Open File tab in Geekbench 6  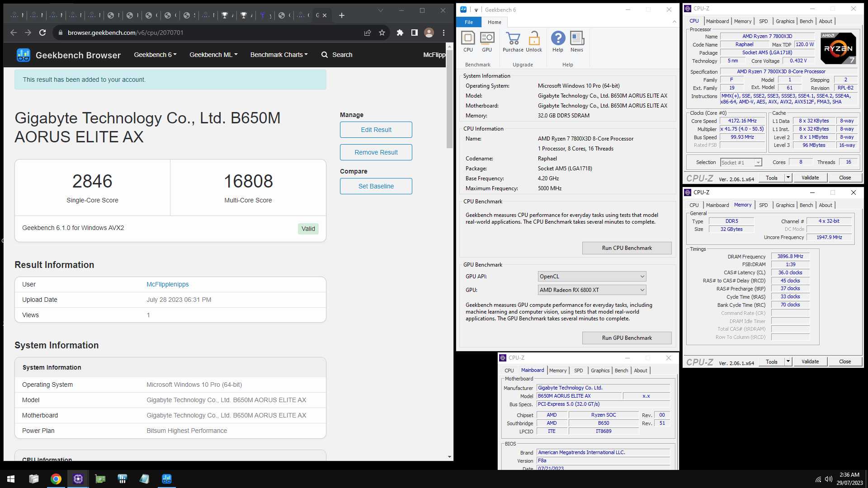point(469,22)
